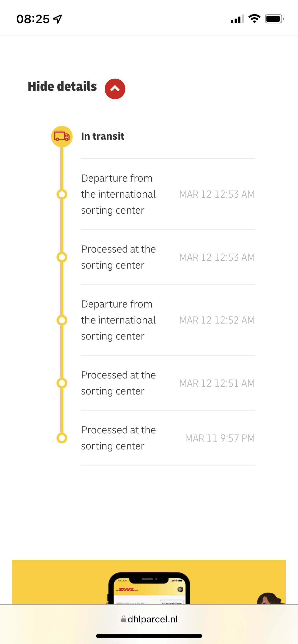Select the second timeline marker, Processed 12:53 AM

pos(62,257)
